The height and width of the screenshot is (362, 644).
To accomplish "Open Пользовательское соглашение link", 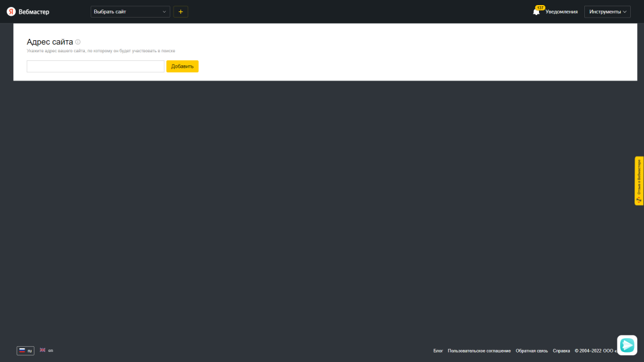I will click(x=479, y=351).
